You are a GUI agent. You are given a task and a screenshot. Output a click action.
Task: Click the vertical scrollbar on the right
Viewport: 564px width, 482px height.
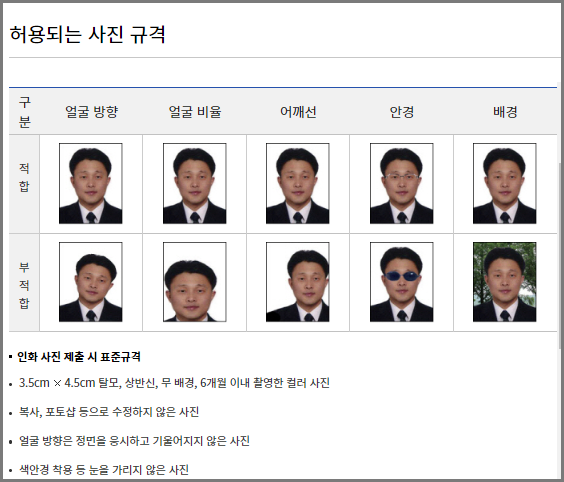(560, 255)
